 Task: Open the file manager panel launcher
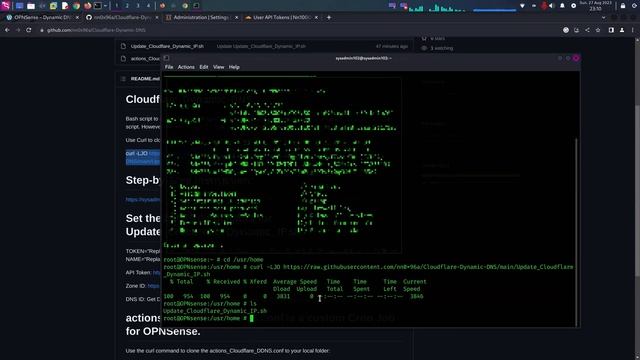point(31,6)
